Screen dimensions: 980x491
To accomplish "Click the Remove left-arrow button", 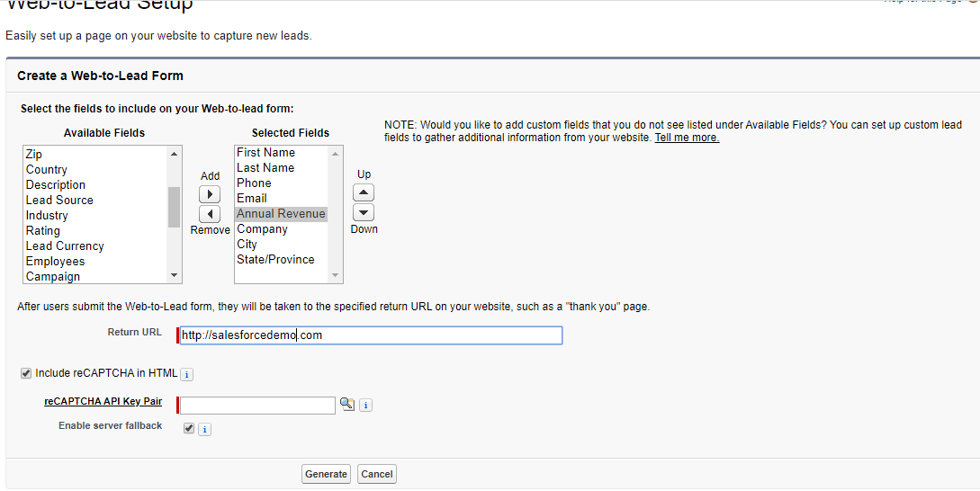I will pyautogui.click(x=210, y=214).
